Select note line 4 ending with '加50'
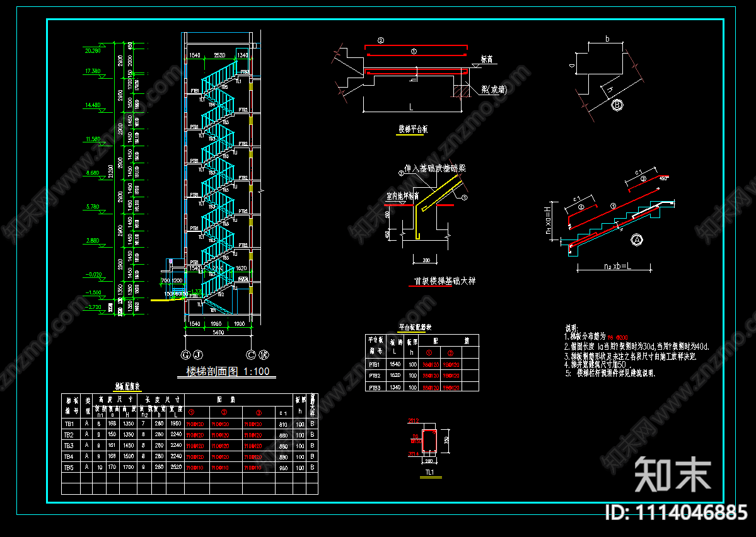Screen dimensions: 756x537 click(x=598, y=366)
